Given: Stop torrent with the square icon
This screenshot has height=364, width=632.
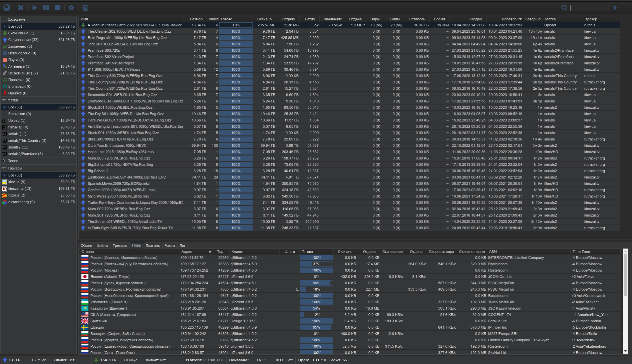Looking at the screenshot, I should (58, 7).
